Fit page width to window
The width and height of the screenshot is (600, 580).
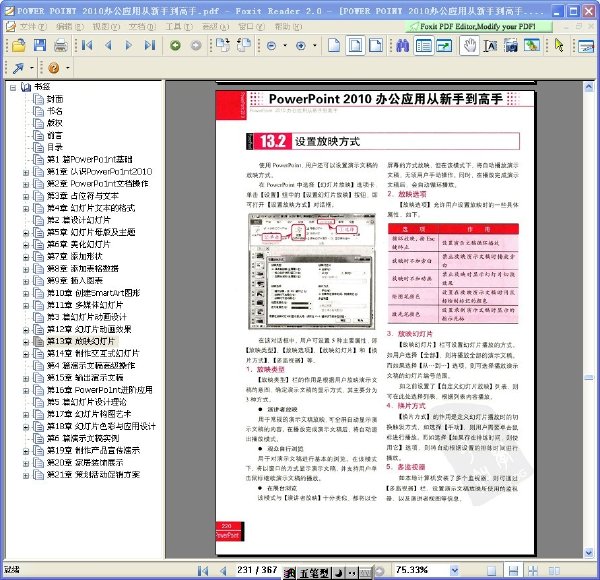(x=376, y=46)
